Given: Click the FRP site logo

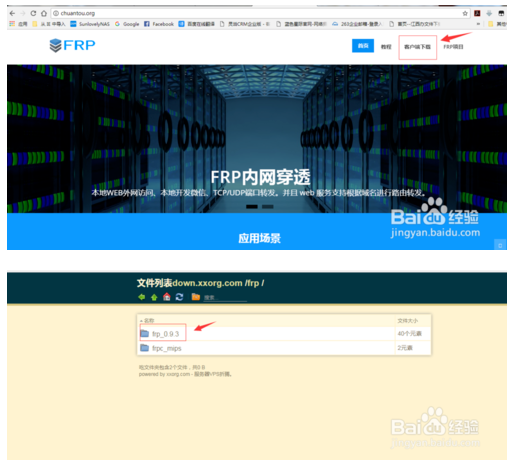Looking at the screenshot, I should pos(72,45).
